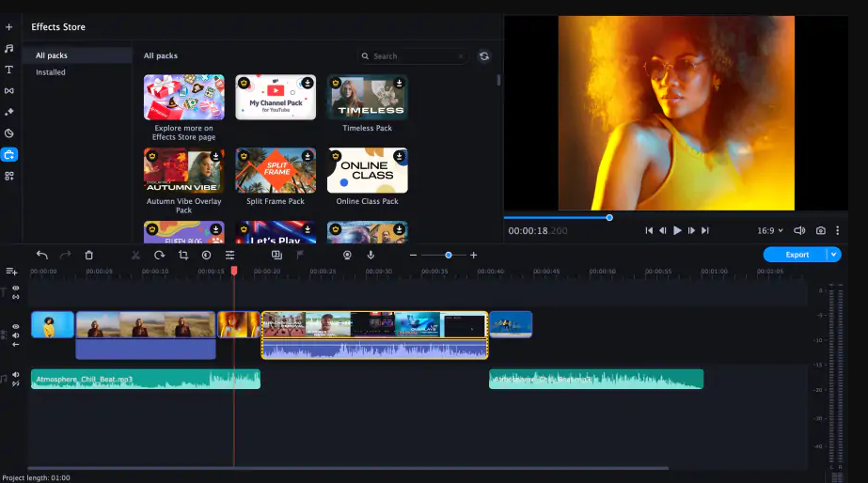Play the video preview
The height and width of the screenshot is (483, 868).
tap(677, 230)
